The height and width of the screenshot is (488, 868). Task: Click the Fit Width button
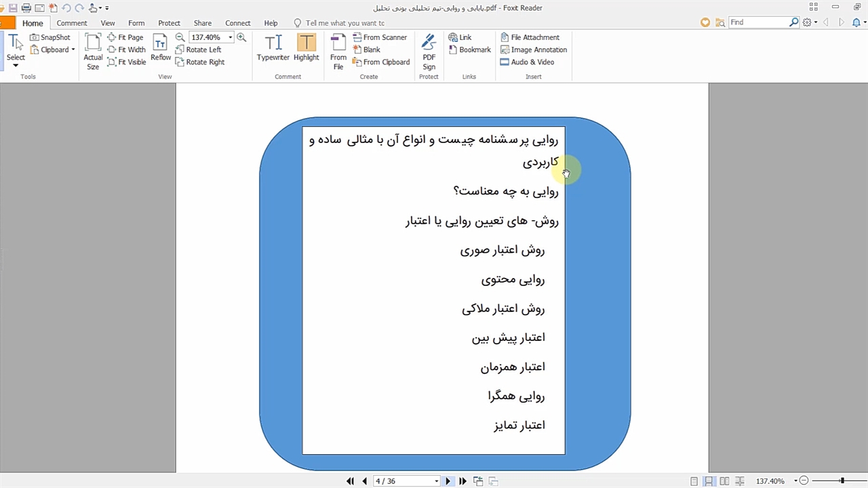(x=127, y=49)
